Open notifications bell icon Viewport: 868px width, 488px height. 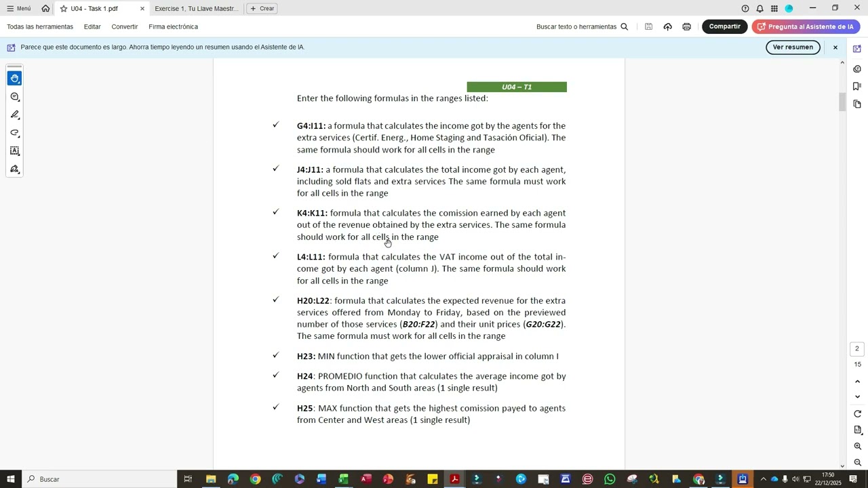coord(759,8)
